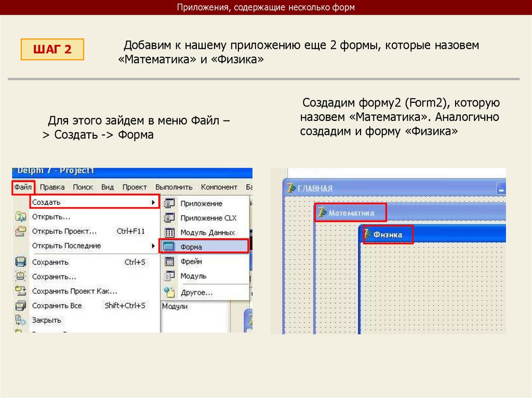
Task: Click the Другое... icon
Action: (x=169, y=292)
